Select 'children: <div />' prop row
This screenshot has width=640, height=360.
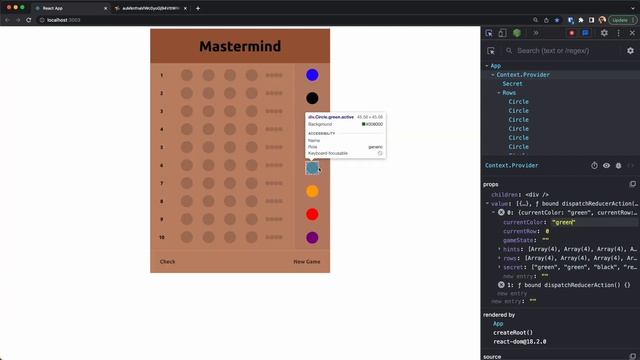tap(520, 195)
